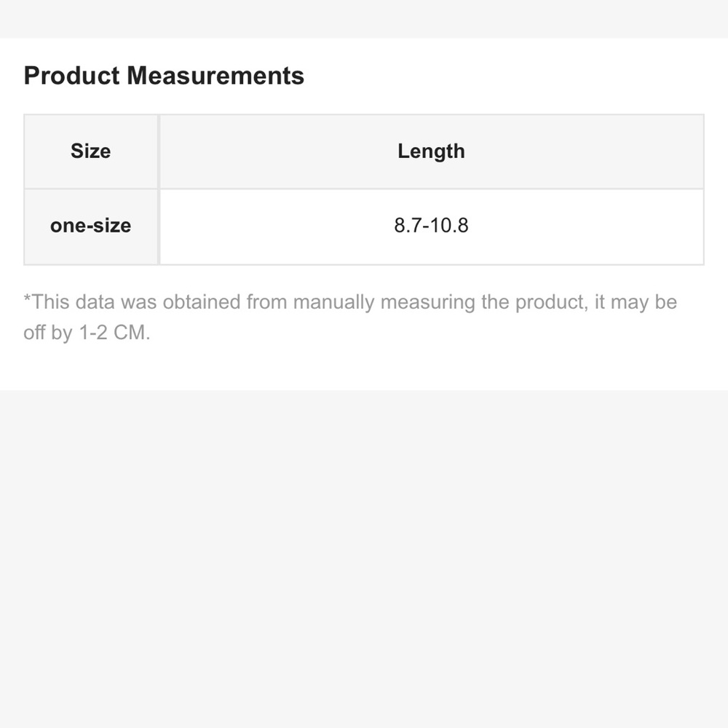Image resolution: width=728 pixels, height=728 pixels.
Task: Click "off by" on the disclaimer's second line
Action: [48, 333]
